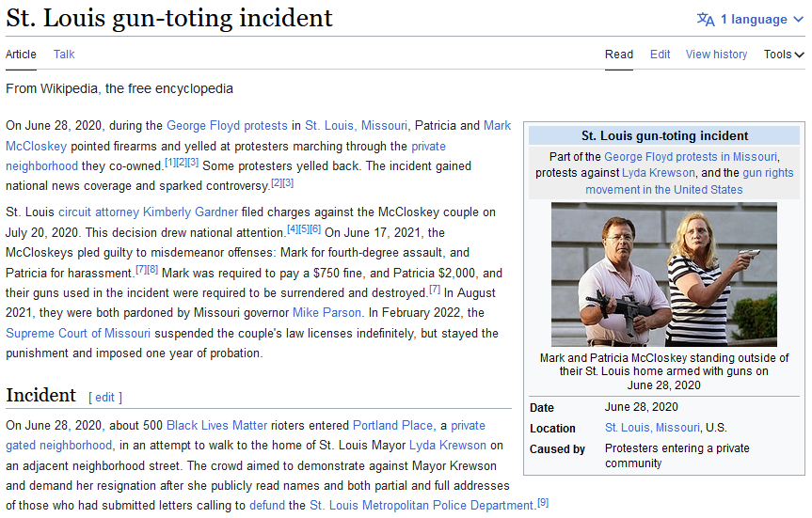Image resolution: width=812 pixels, height=518 pixels.
Task: Edit the Incident section
Action: pos(104,398)
